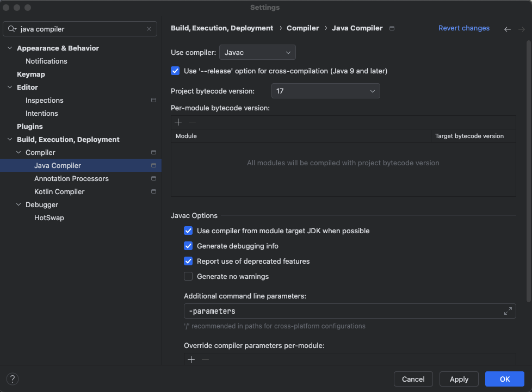Collapse the Debugger tree section
532x392 pixels.
(19, 205)
